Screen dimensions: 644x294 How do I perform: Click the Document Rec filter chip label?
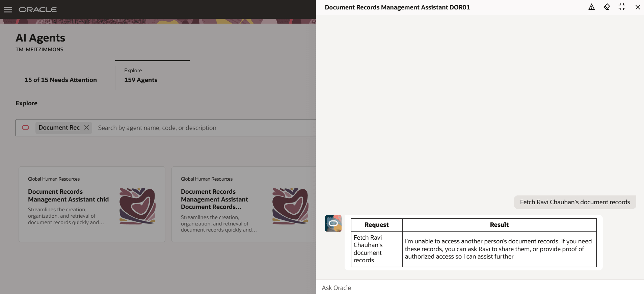59,127
